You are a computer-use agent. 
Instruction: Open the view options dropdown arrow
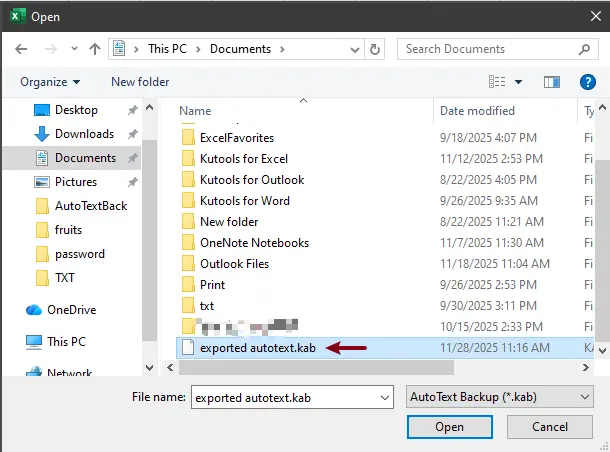pyautogui.click(x=518, y=81)
